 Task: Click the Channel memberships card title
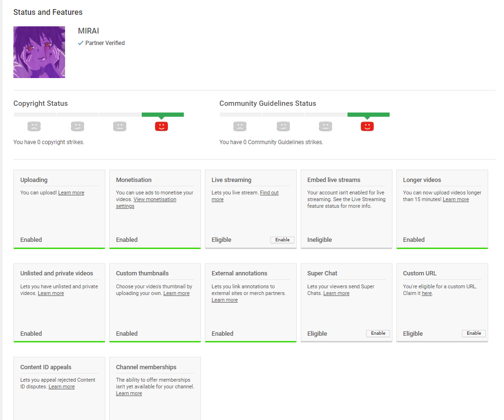pyautogui.click(x=146, y=367)
